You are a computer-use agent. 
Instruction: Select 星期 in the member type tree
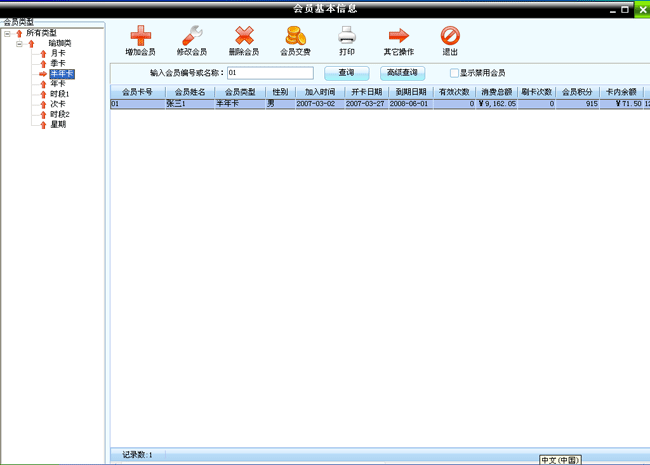(x=58, y=125)
